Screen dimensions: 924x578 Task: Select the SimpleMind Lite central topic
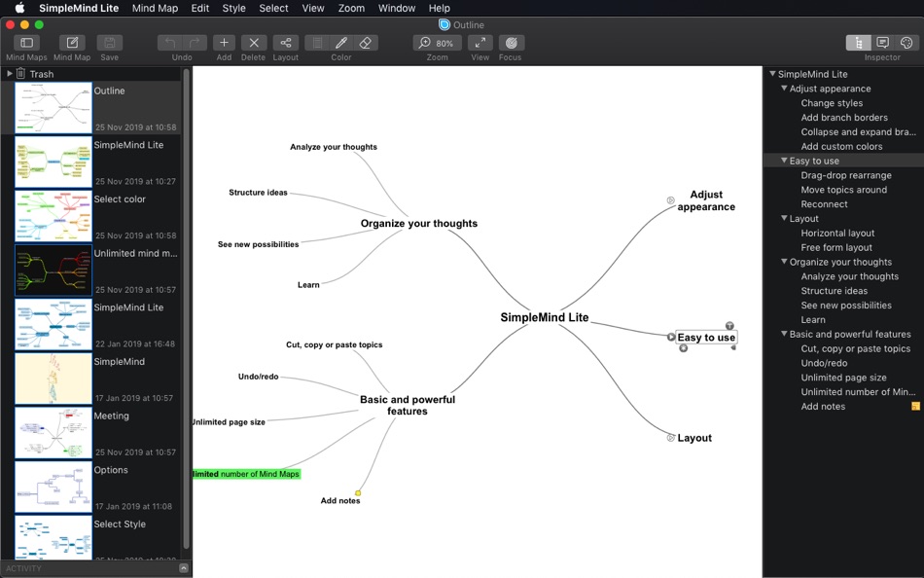click(545, 317)
